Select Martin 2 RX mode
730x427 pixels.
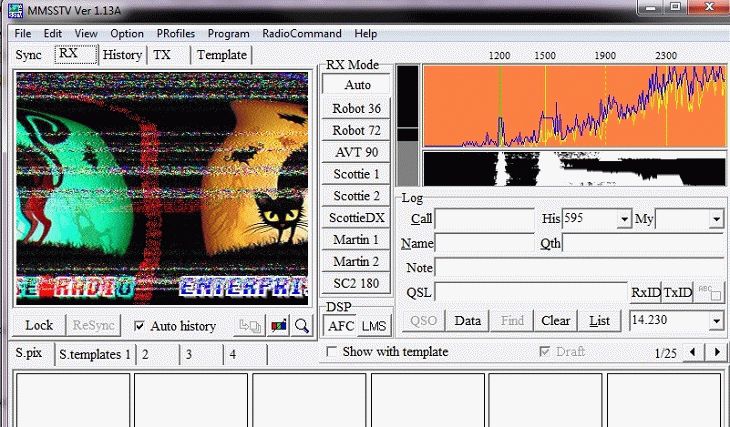pyautogui.click(x=357, y=262)
